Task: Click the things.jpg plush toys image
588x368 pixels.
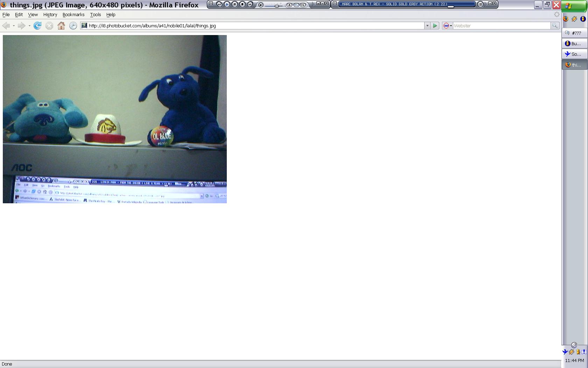Action: 115,119
